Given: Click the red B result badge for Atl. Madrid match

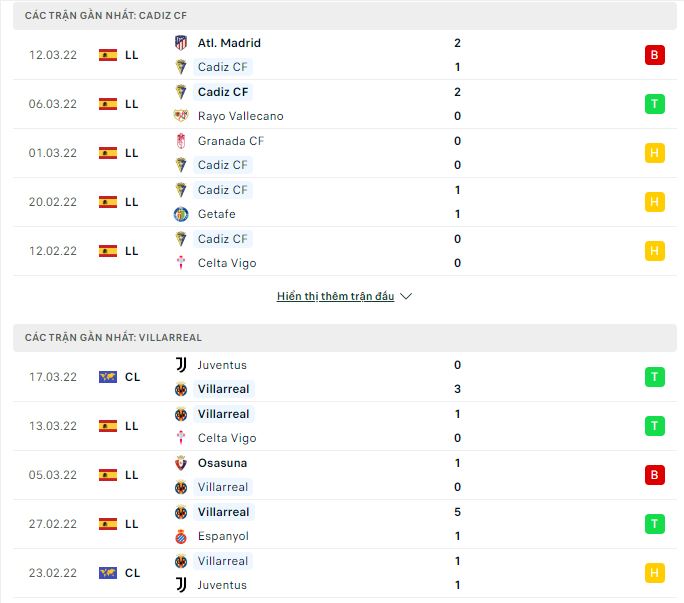Looking at the screenshot, I should pyautogui.click(x=655, y=55).
